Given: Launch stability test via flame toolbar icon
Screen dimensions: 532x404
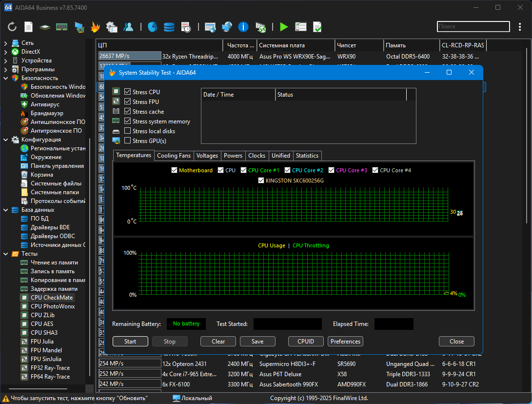Looking at the screenshot, I should click(x=96, y=27).
